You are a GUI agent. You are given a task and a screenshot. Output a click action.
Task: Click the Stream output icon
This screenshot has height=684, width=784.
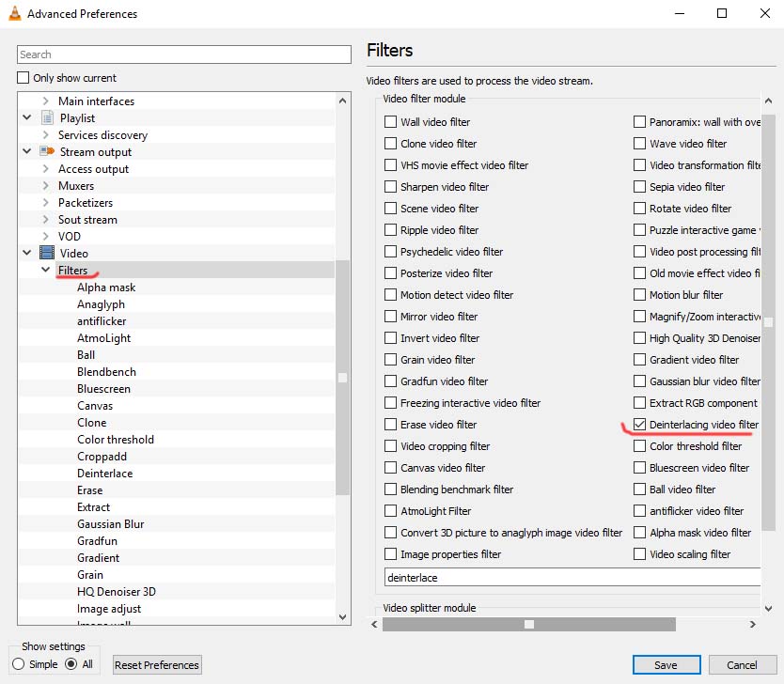(x=47, y=151)
